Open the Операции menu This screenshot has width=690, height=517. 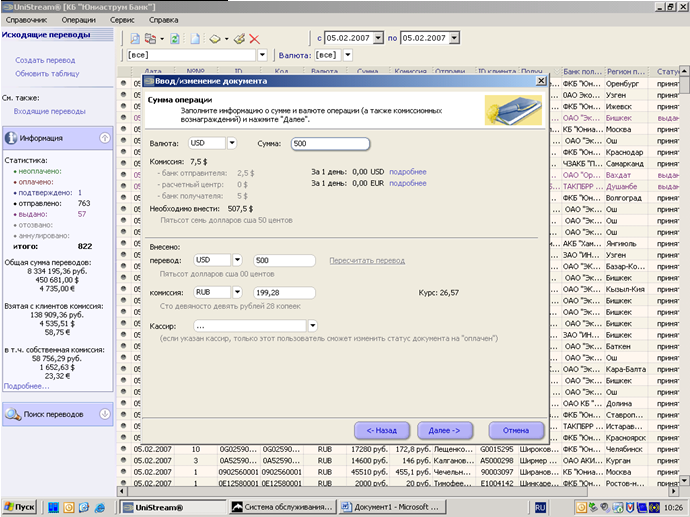click(x=79, y=20)
